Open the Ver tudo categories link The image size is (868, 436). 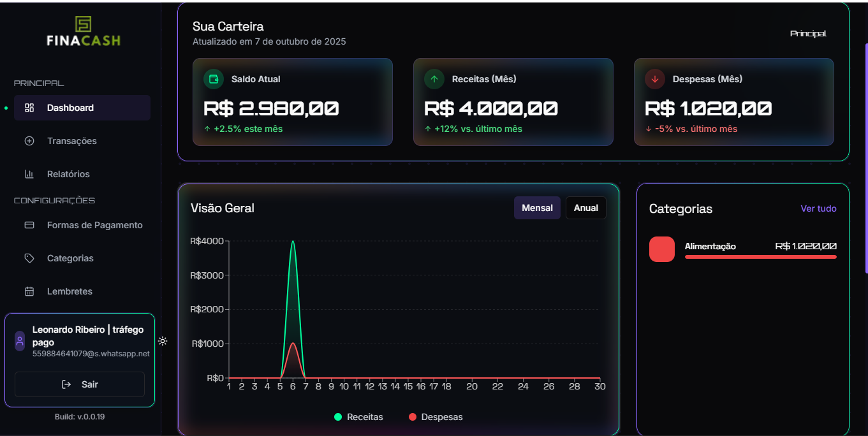click(818, 208)
